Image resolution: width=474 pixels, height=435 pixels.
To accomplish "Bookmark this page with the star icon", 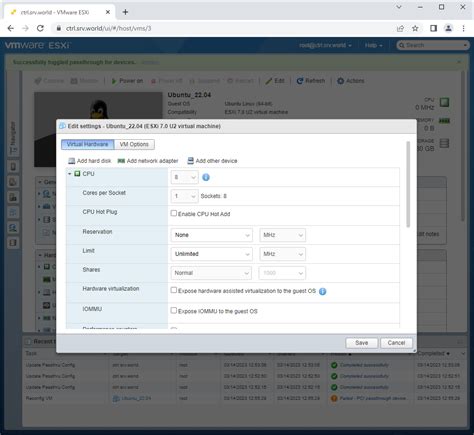I will (x=415, y=28).
